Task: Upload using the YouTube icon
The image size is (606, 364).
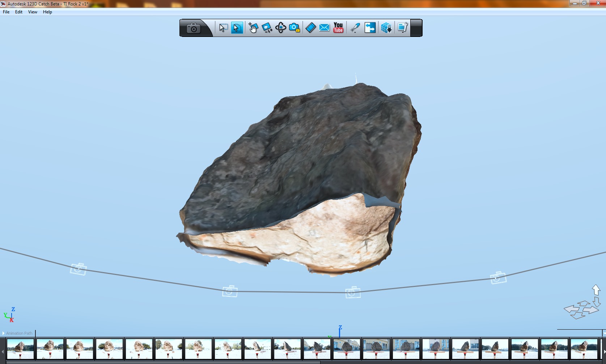Action: click(338, 28)
